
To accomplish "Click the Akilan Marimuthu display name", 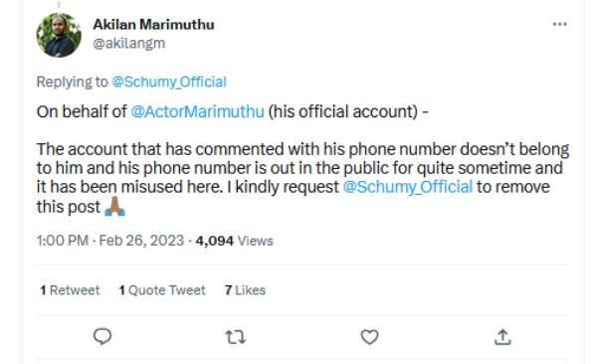I will point(154,25).
